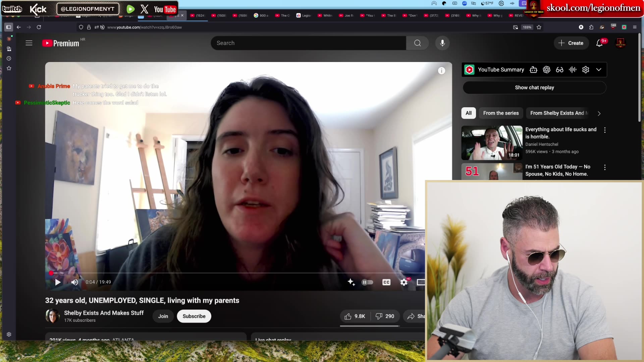644x362 pixels.
Task: Select the 'From the series' filter chip
Action: [x=501, y=113]
